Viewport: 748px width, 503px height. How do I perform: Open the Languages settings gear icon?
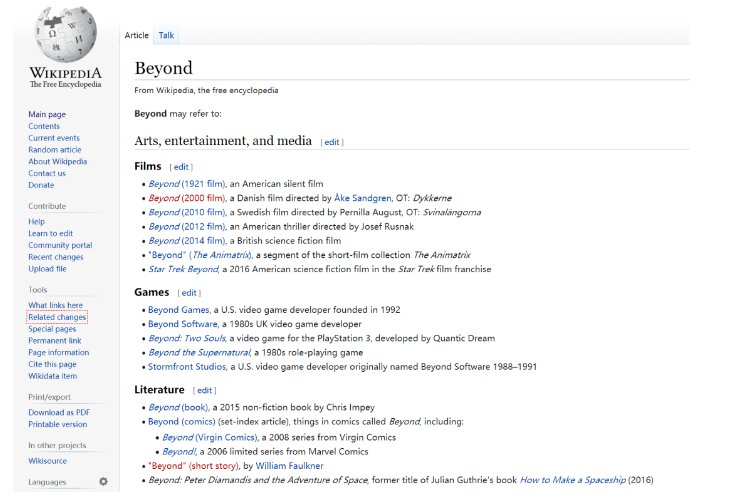click(104, 482)
